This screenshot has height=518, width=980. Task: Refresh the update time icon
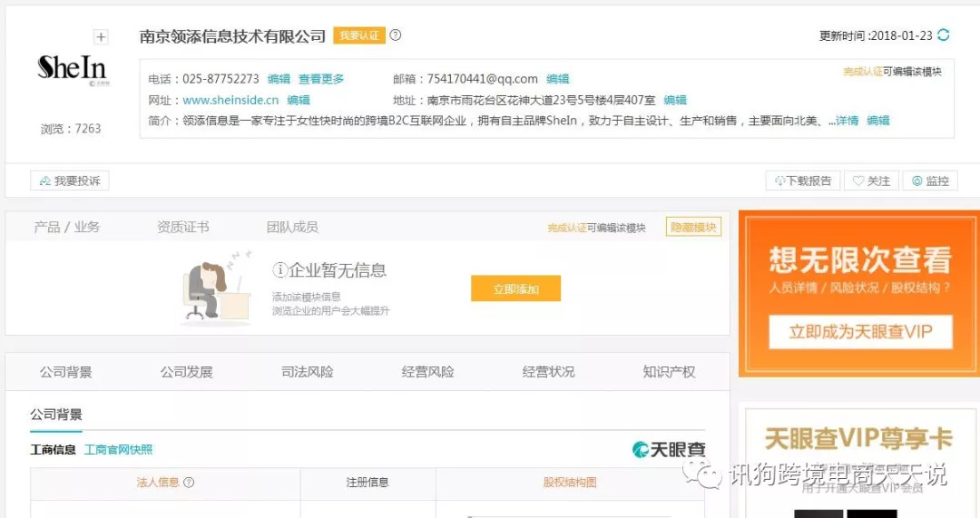coord(943,35)
